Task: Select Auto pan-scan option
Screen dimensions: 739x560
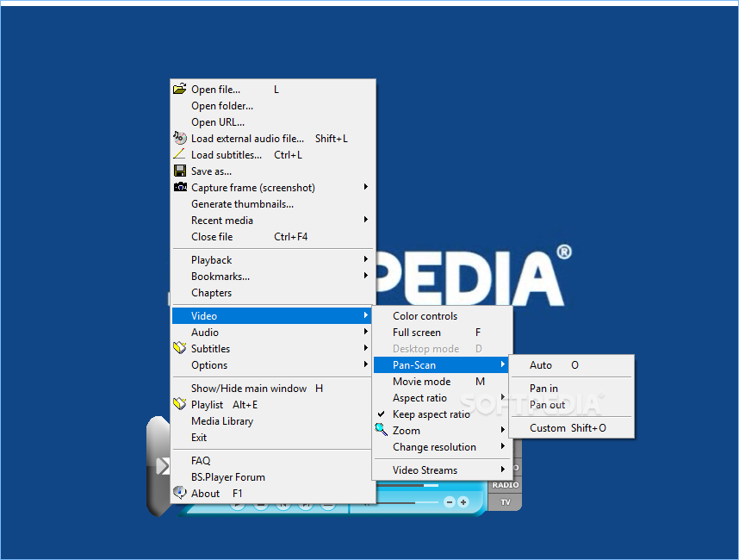Action: point(571,364)
